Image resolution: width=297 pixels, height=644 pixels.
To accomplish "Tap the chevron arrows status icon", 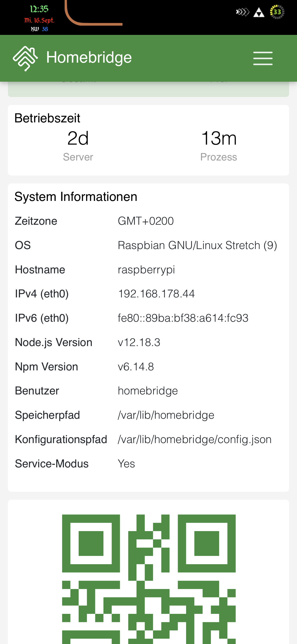I will click(x=242, y=12).
